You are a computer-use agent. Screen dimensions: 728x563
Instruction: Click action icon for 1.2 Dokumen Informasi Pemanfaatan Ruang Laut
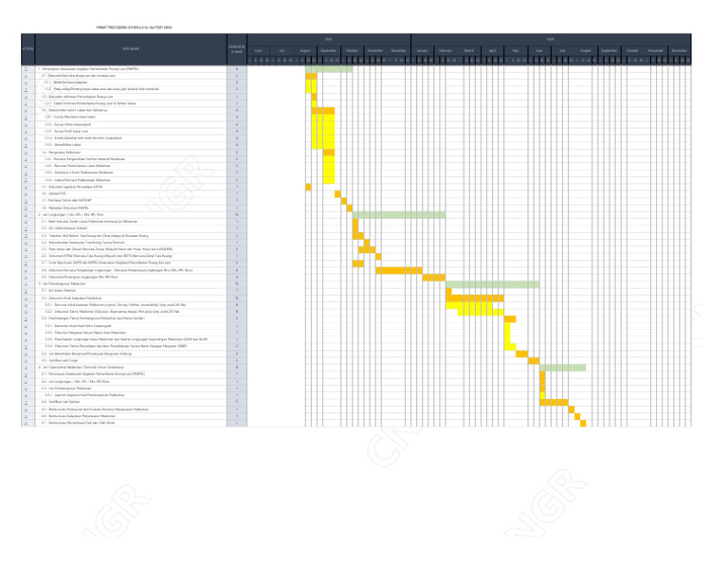(x=26, y=97)
